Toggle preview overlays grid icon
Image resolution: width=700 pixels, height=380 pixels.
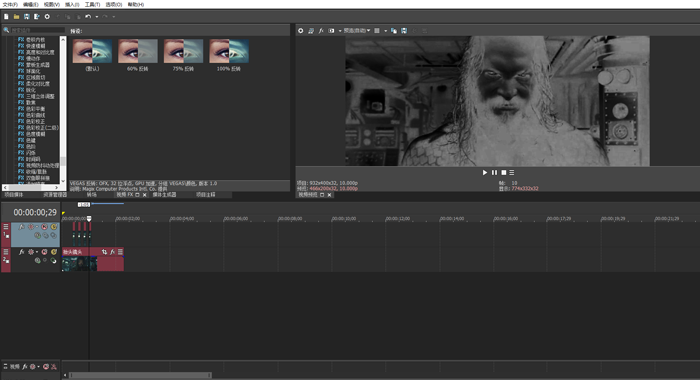tap(377, 31)
